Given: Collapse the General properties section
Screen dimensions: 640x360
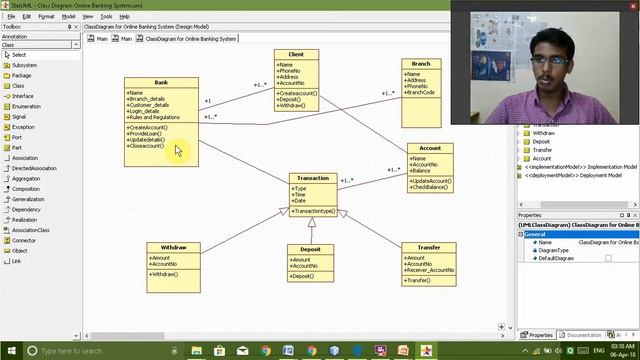Looking at the screenshot, I should [x=520, y=234].
